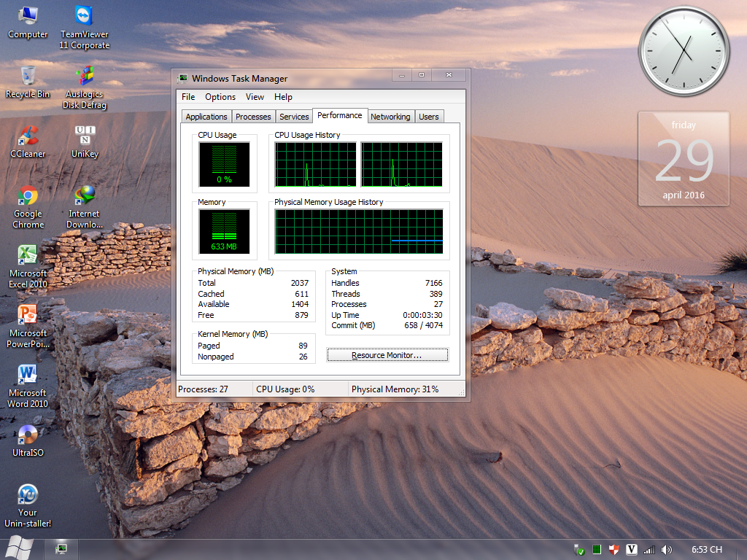Click the analog clock gadget
Screen dimensions: 747x560
tap(684, 51)
